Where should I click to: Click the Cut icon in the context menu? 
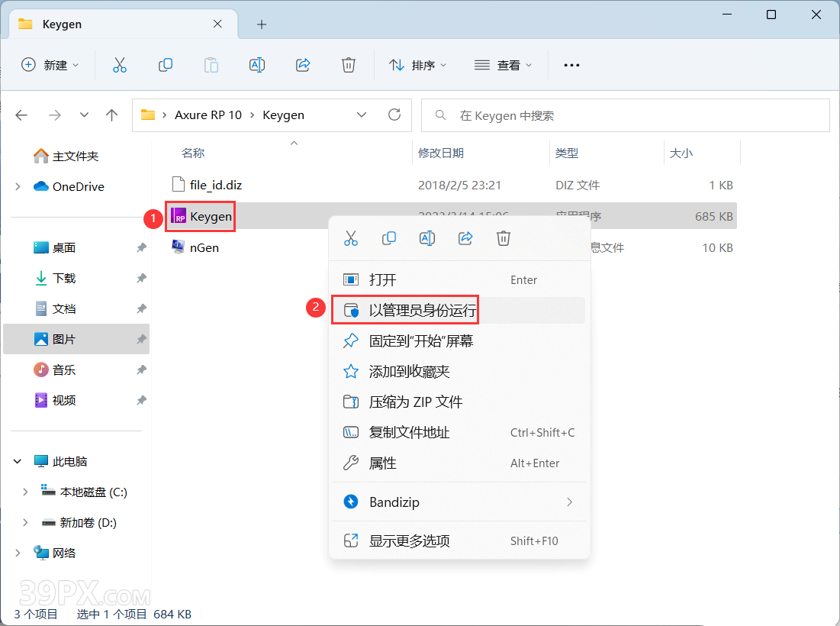click(x=350, y=238)
